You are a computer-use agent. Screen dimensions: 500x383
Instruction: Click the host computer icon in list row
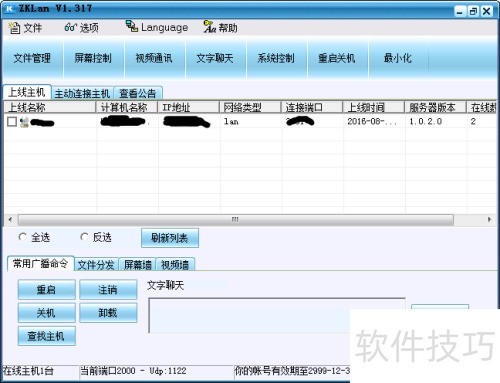[24, 122]
